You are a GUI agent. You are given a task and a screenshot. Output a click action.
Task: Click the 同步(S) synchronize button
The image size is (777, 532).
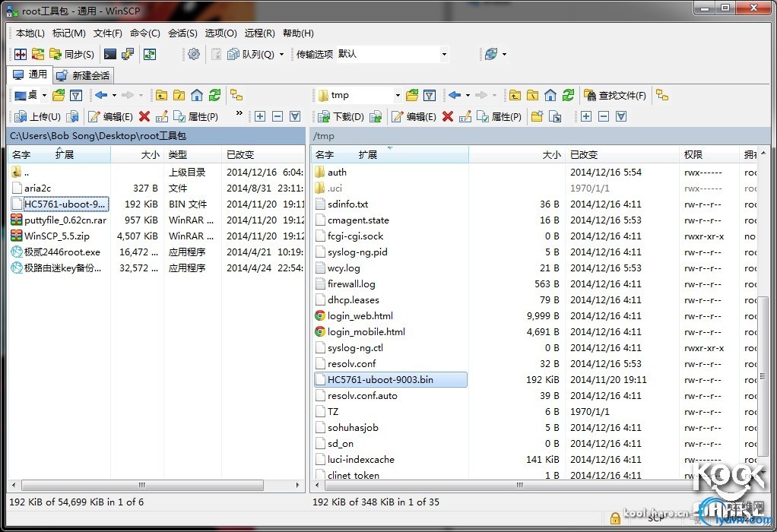click(72, 54)
